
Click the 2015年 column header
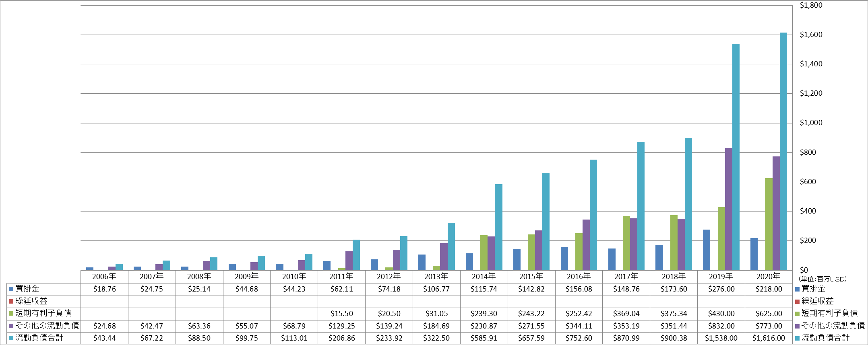pyautogui.click(x=531, y=276)
